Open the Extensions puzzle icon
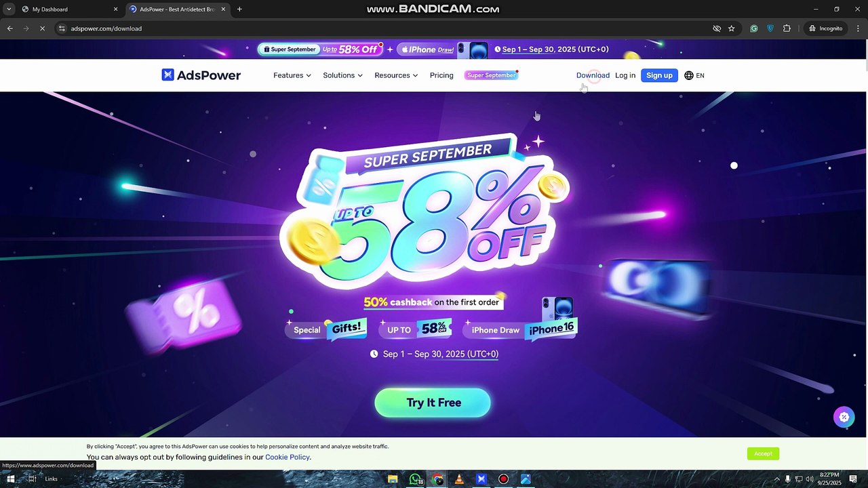This screenshot has height=488, width=868. pos(787,28)
